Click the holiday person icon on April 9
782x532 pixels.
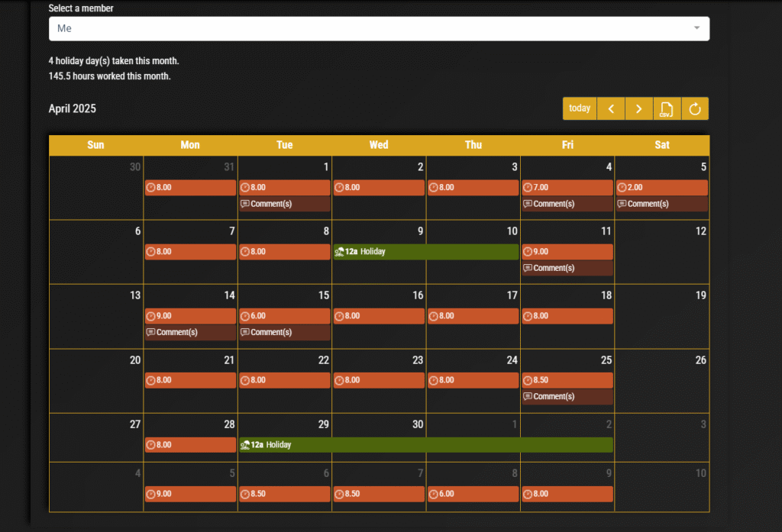point(339,251)
